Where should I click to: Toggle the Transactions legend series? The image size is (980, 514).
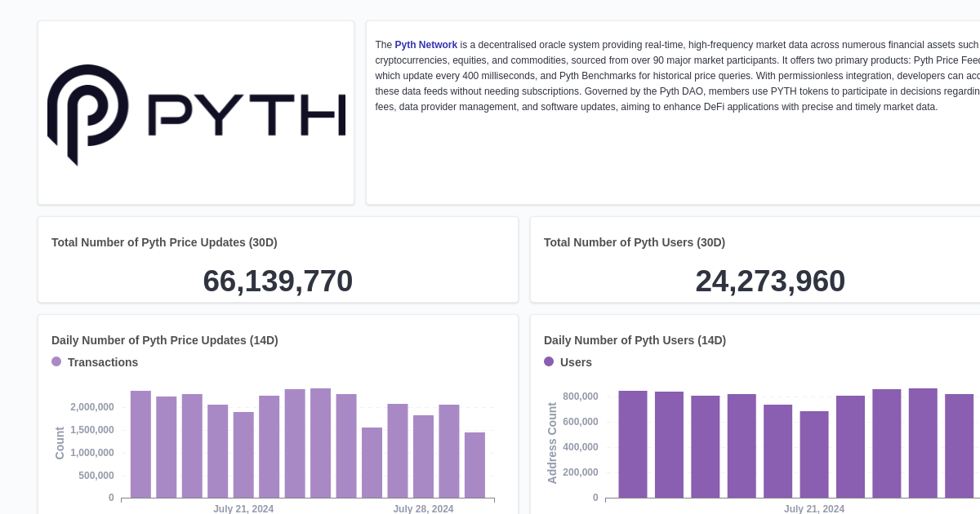click(95, 362)
